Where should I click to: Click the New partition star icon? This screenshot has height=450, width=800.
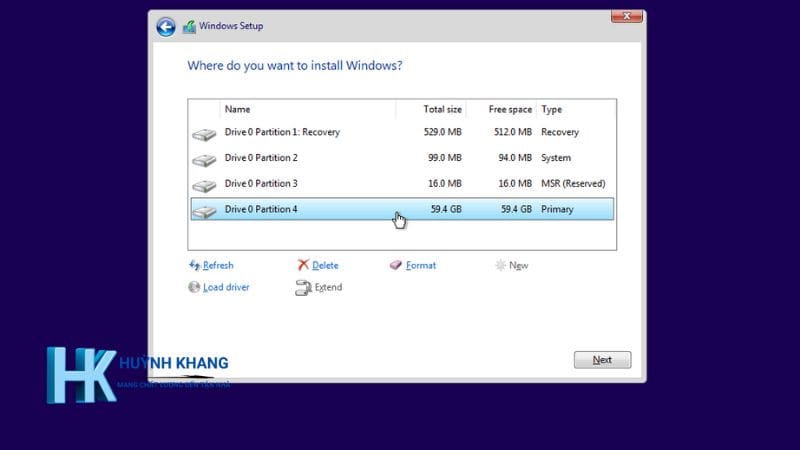501,265
